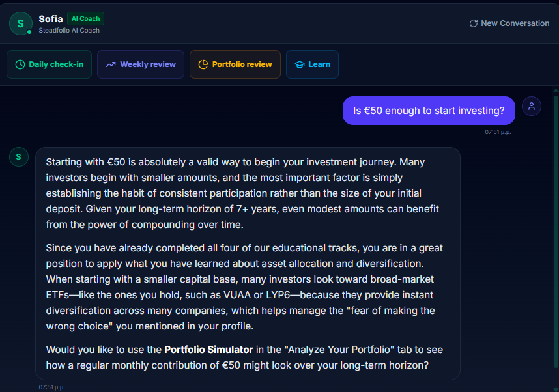Click the trend arrow icon on Weekly review
Screen dimensions: 559x392
click(111, 64)
